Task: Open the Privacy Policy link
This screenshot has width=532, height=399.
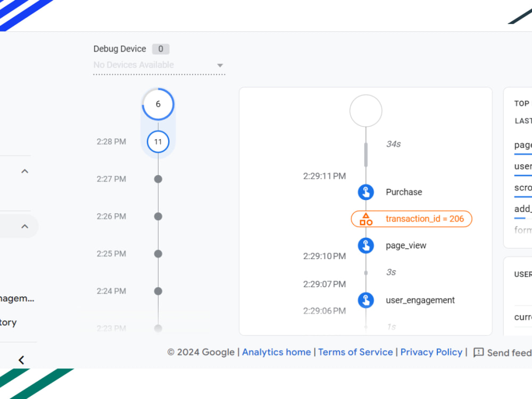Action: pyautogui.click(x=431, y=352)
